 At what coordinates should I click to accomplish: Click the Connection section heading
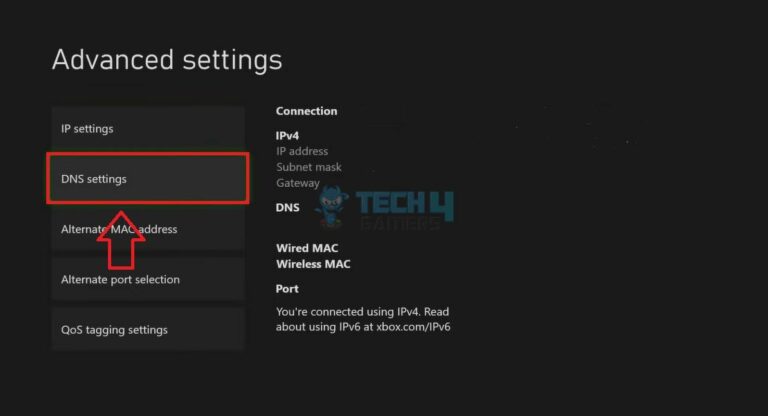coord(307,111)
